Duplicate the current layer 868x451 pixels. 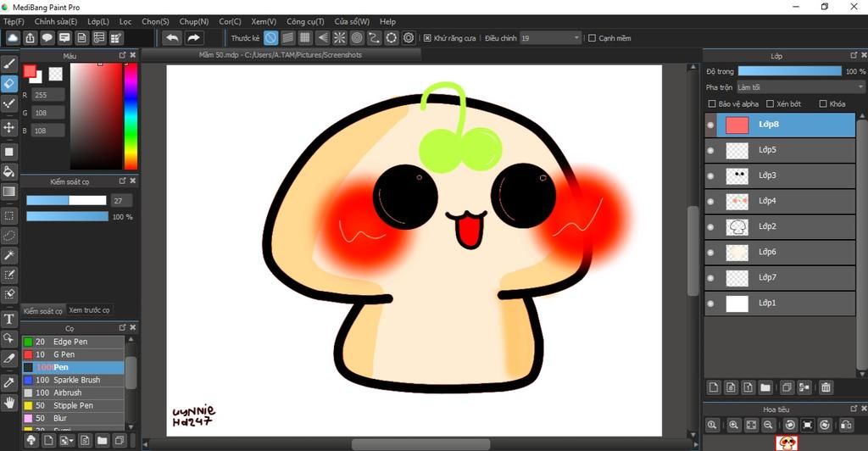786,387
